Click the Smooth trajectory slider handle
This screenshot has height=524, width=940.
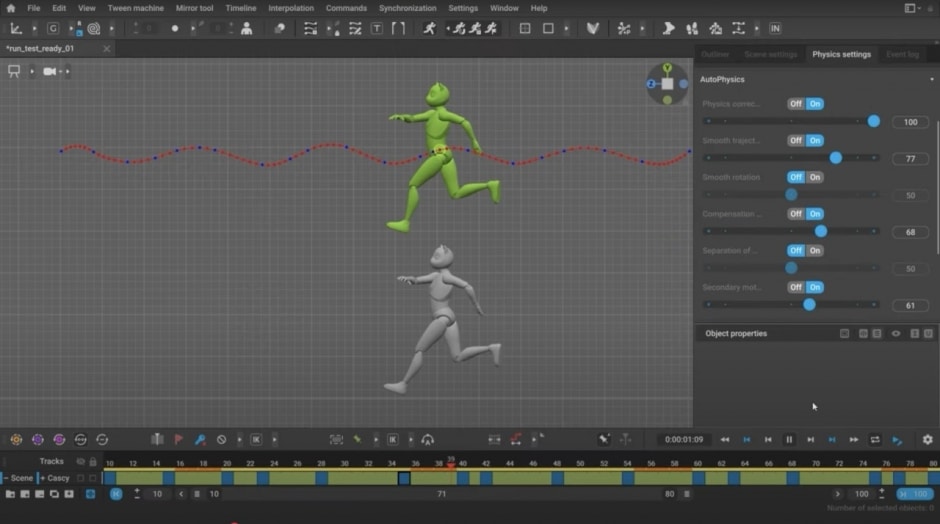[x=836, y=158]
